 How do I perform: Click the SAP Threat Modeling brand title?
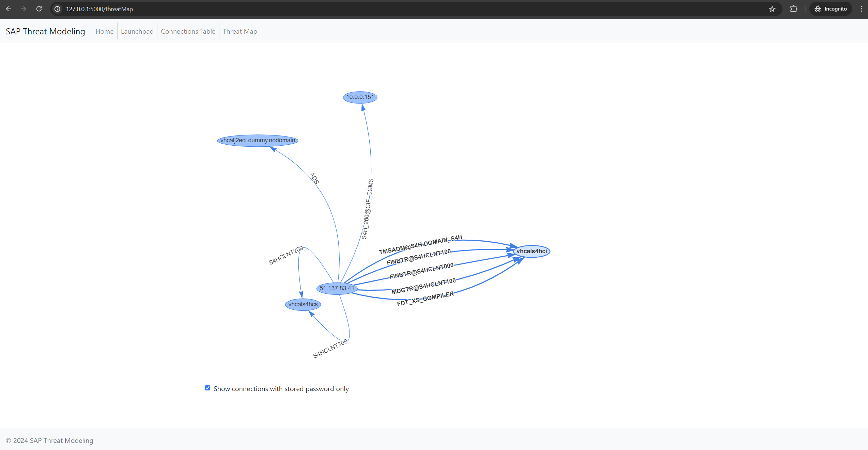[x=45, y=31]
